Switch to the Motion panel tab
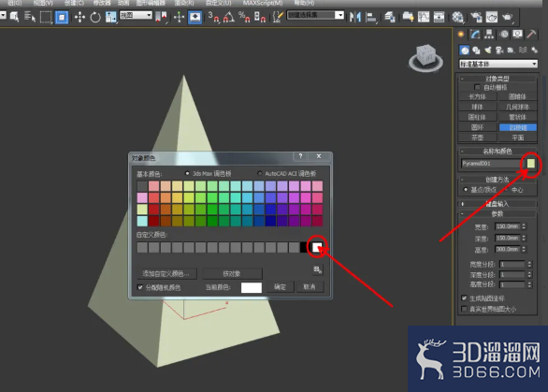548x392 pixels. pos(504,34)
